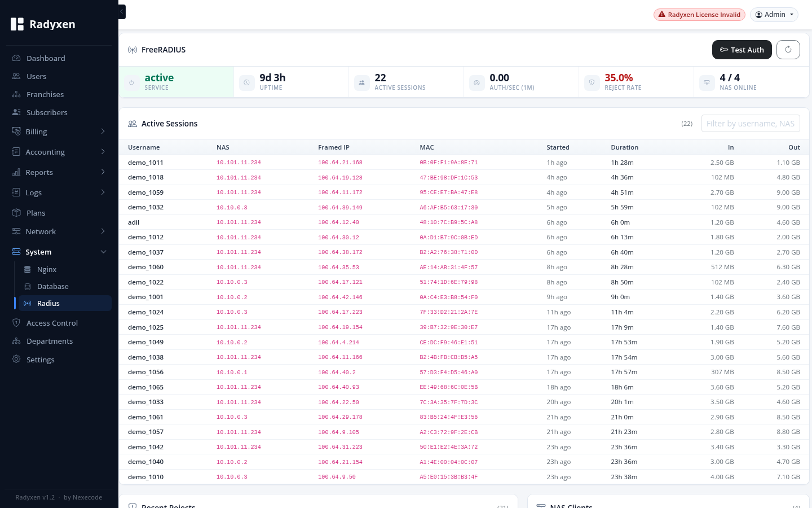
Task: Open Franchises via its sidebar icon
Action: tap(16, 94)
